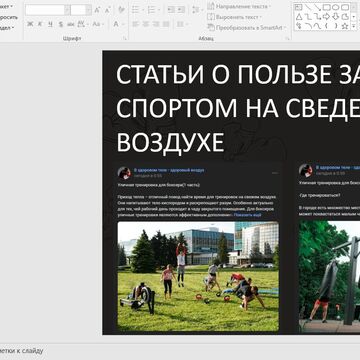Click the left post's avatar image
This screenshot has height=360, width=360.
click(124, 173)
